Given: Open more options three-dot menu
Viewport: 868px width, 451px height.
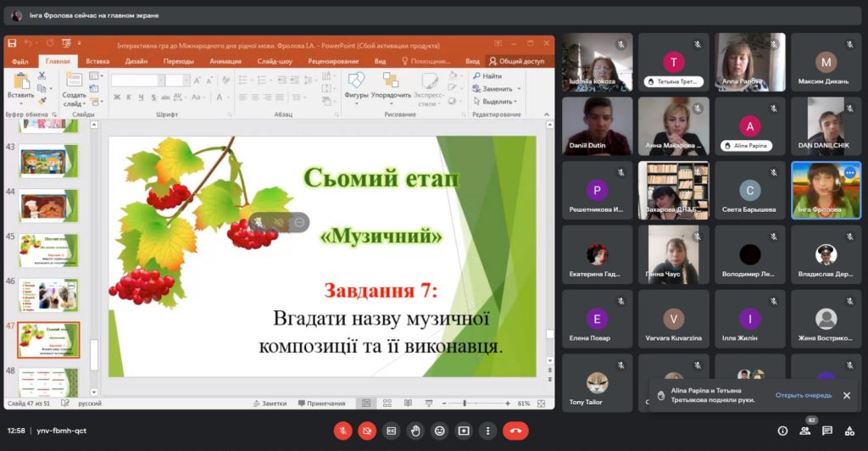Looking at the screenshot, I should pyautogui.click(x=487, y=431).
